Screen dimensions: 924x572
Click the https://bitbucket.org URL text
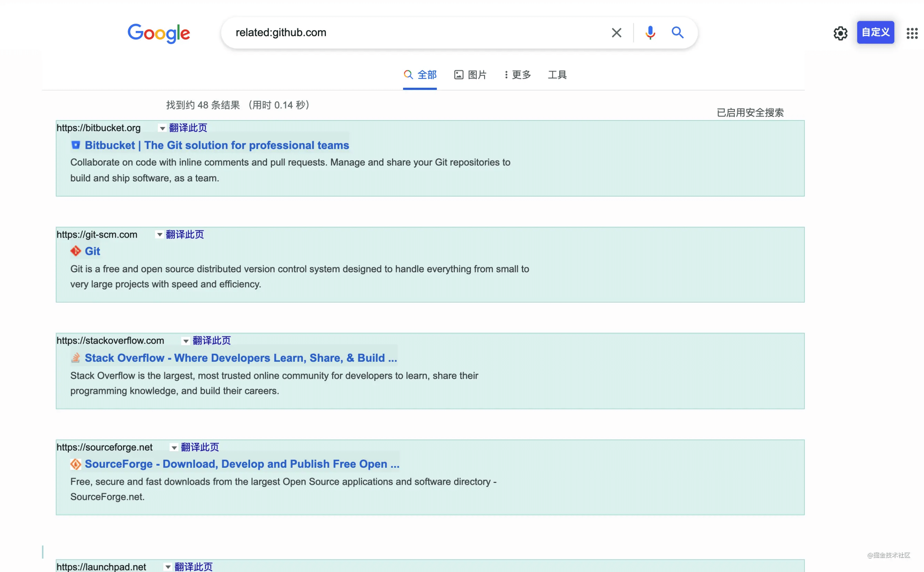99,128
